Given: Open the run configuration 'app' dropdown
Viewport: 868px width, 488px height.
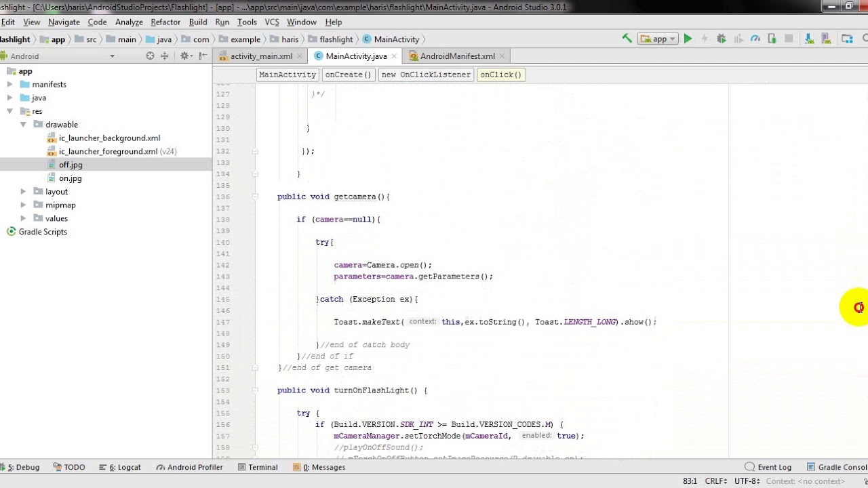Looking at the screenshot, I should [658, 39].
